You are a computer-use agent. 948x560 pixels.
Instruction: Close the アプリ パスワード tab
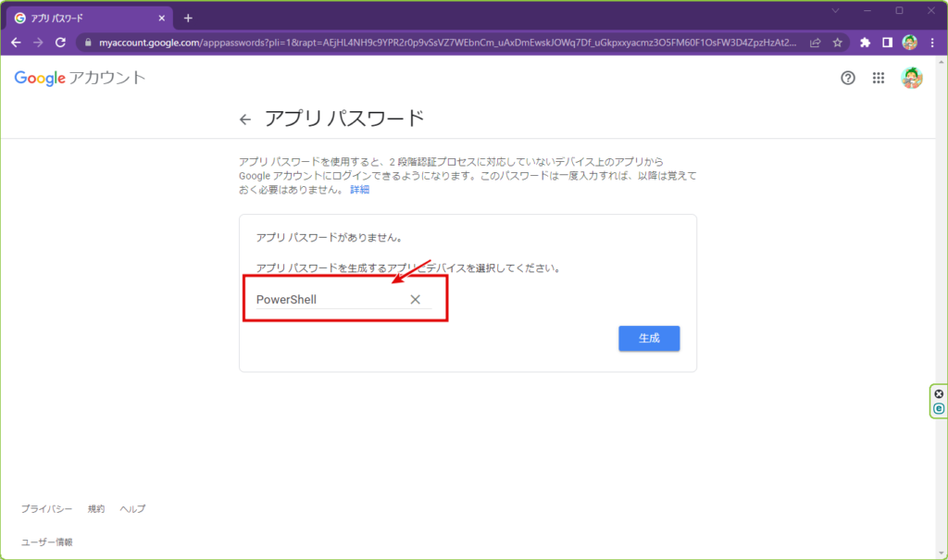161,19
